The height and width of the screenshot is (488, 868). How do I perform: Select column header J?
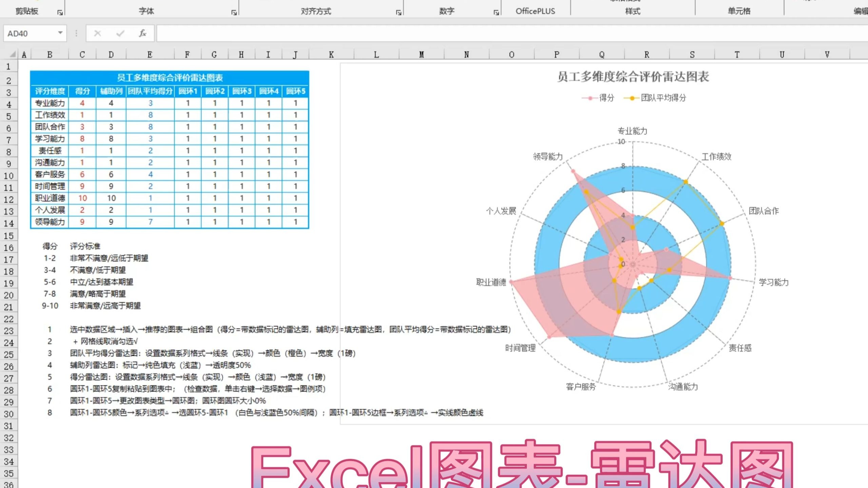click(296, 54)
